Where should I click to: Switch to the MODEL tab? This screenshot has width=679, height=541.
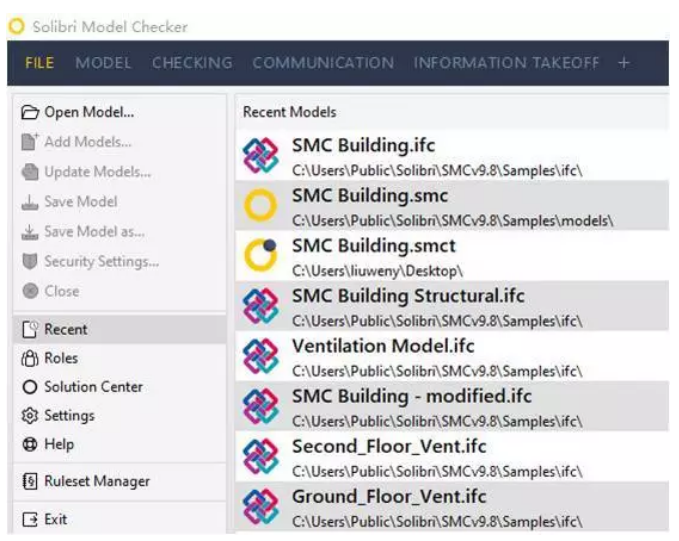coord(103,63)
